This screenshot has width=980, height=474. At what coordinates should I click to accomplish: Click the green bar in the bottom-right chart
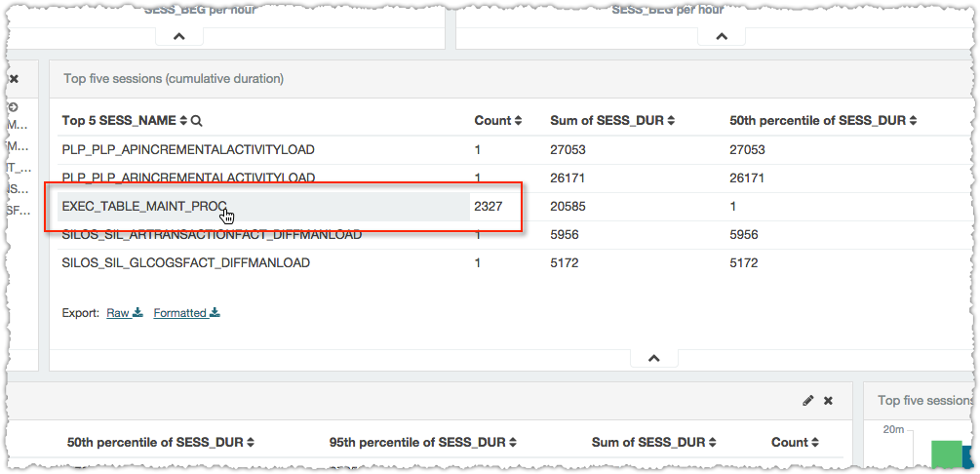[945, 456]
